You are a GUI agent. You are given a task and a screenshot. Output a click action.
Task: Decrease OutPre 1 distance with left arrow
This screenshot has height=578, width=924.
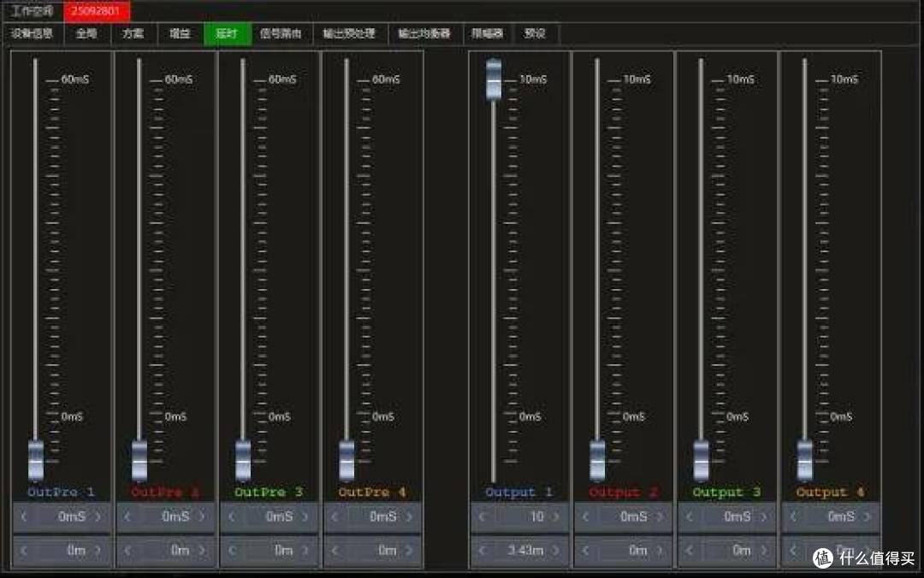24,551
